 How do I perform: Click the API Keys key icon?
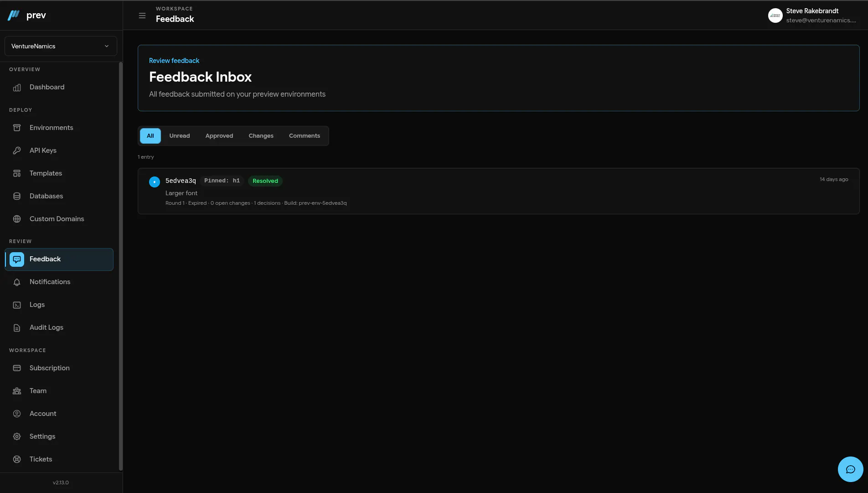(17, 150)
